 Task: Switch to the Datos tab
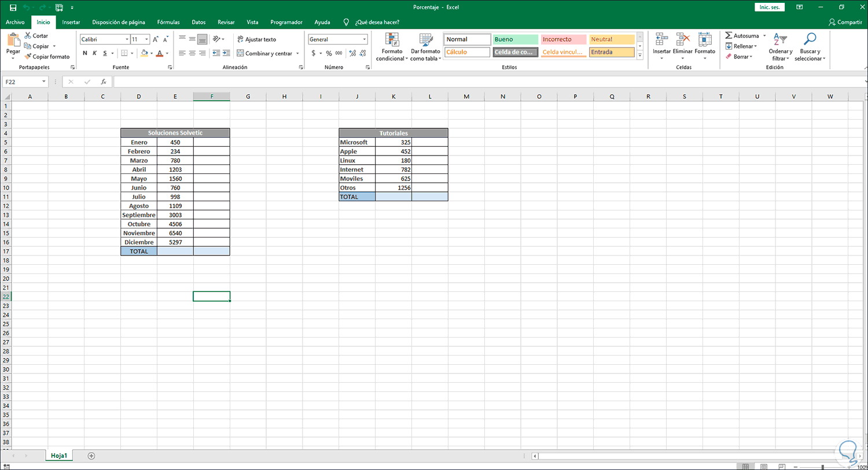pos(198,22)
